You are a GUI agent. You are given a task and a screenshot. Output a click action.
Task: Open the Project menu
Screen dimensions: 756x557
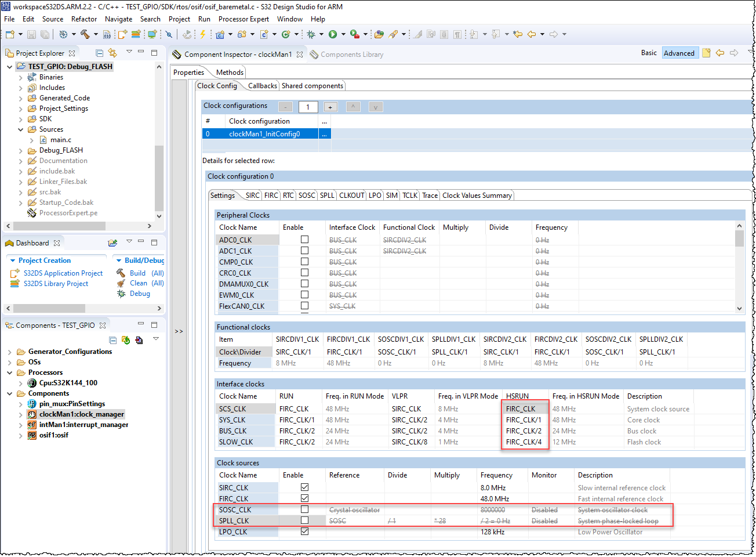coord(179,19)
